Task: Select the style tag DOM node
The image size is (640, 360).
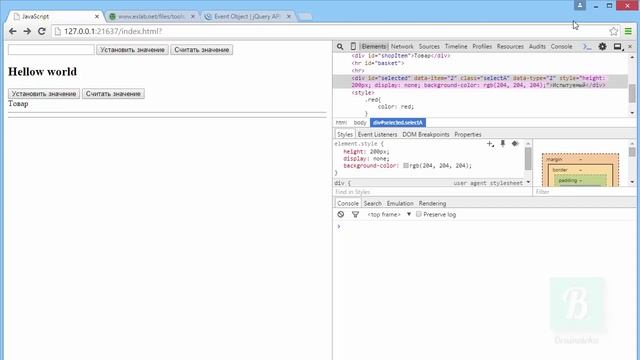Action: pos(363,93)
